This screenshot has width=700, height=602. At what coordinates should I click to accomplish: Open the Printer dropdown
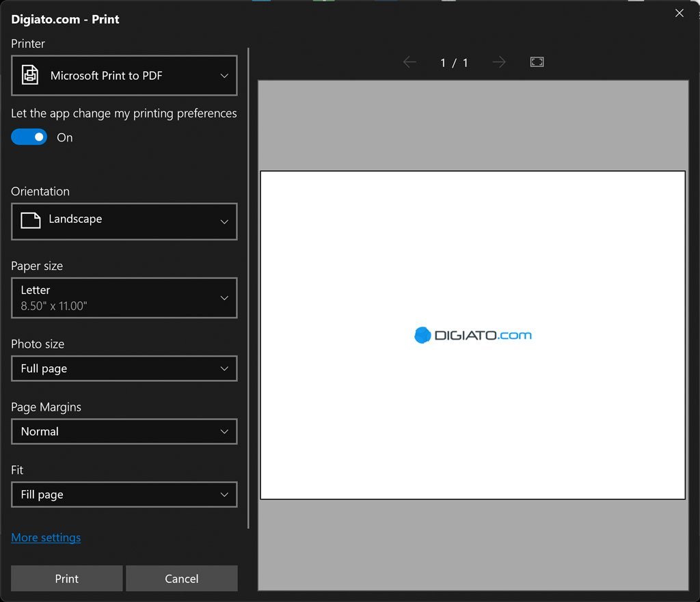(x=124, y=75)
